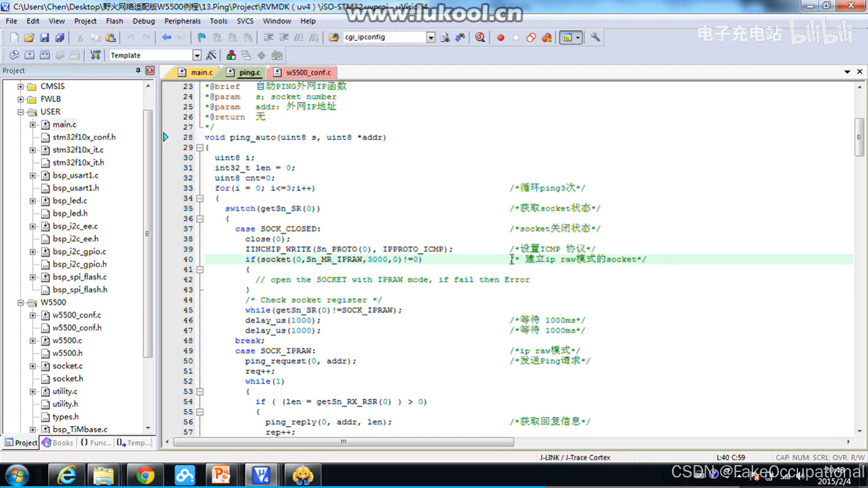Switch to Books panel tab
This screenshot has height=488, width=868.
(57, 443)
